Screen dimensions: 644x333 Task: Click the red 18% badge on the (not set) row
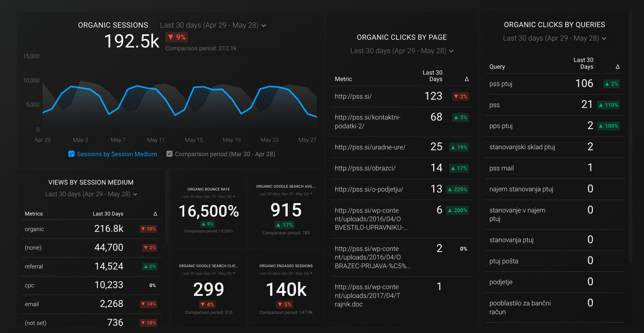click(x=148, y=323)
